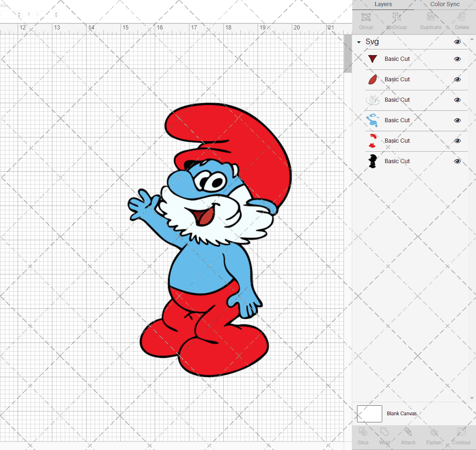The image size is (476, 450).
Task: Collapse the Svg group
Action: 359,42
